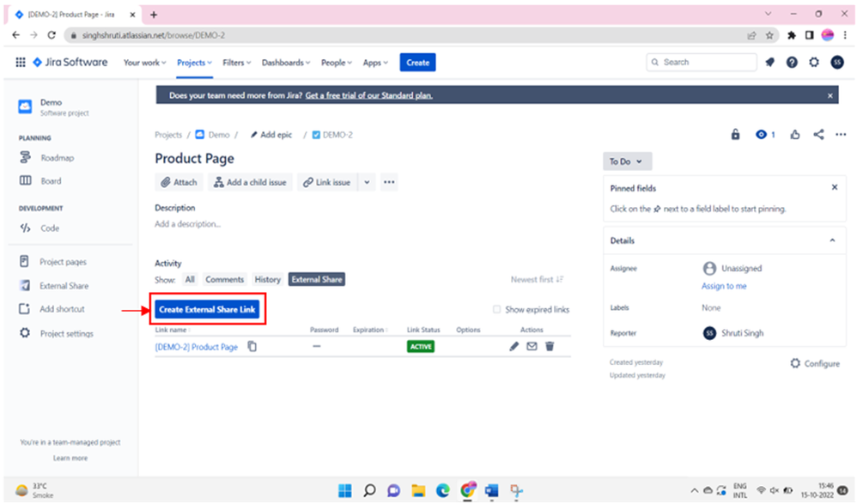Open the browser extensions puzzle icon
The width and height of the screenshot is (857, 504).
point(791,35)
